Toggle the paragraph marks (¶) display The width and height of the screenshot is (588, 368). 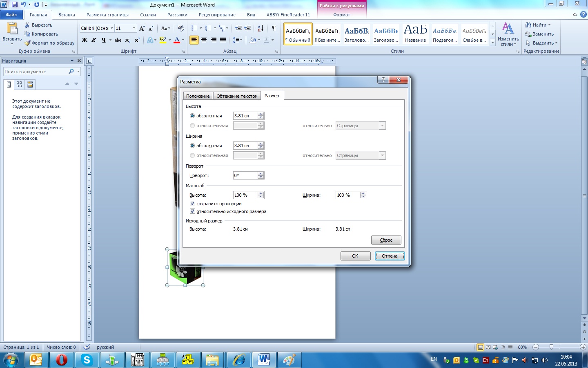[x=274, y=28]
